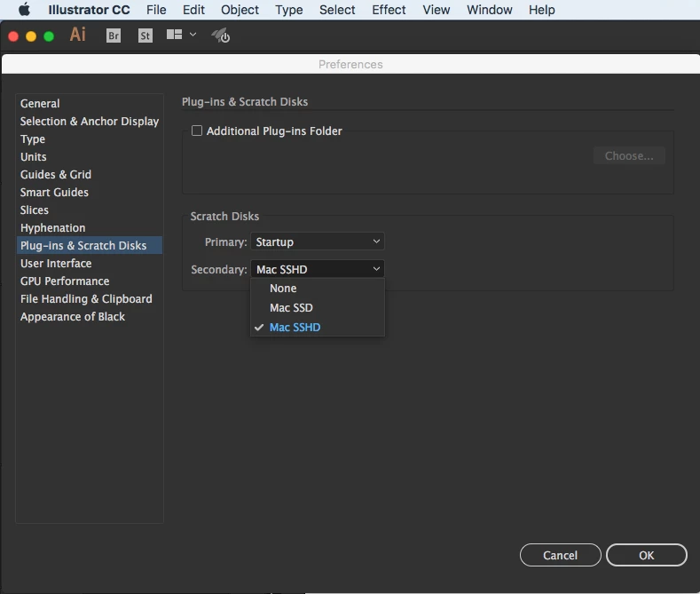The width and height of the screenshot is (700, 594).
Task: Open the Type menu in menu bar
Action: tap(289, 10)
